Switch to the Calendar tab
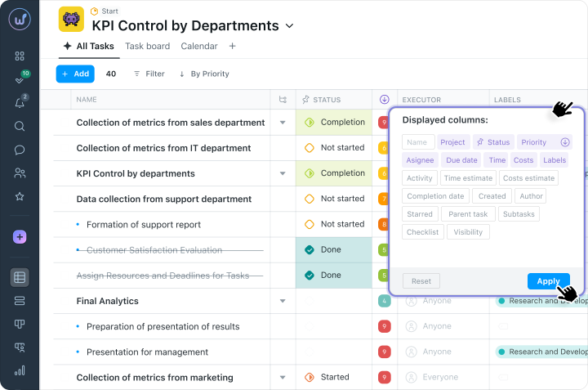This screenshot has width=588, height=390. point(198,47)
